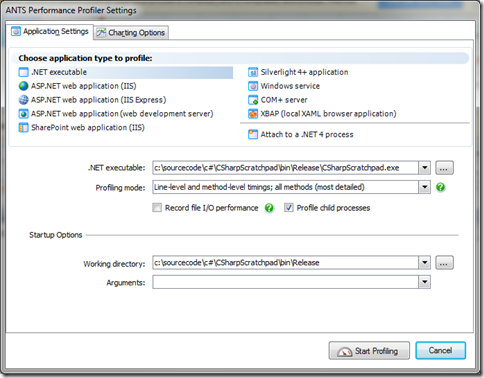The image size is (484, 378).
Task: Choose 'ASP.NET web application (IIS Express)'
Action: tap(92, 100)
